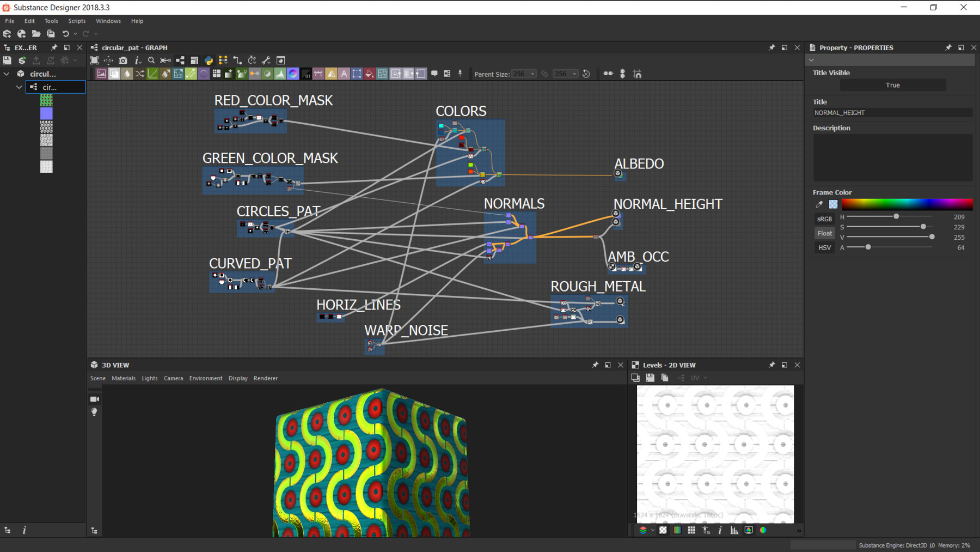
Task: Open the Scripts menu
Action: (x=76, y=21)
